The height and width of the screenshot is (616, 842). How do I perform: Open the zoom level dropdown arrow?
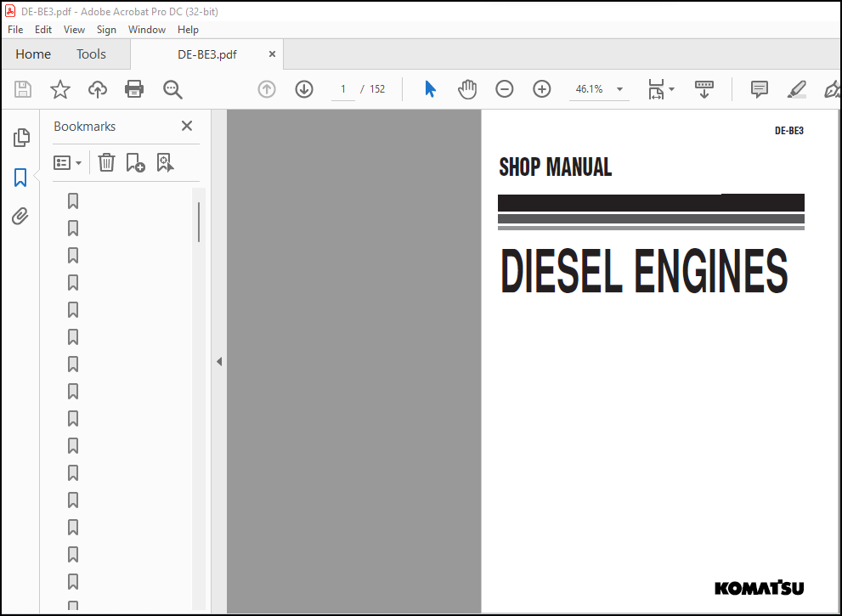click(619, 89)
